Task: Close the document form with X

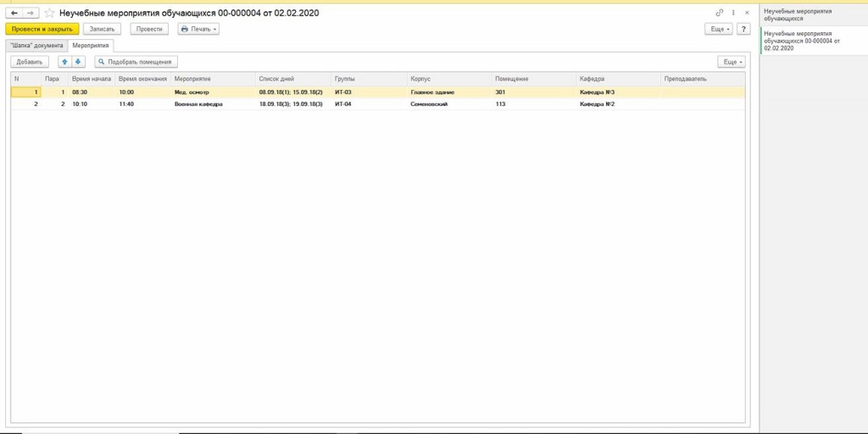Action: point(746,14)
